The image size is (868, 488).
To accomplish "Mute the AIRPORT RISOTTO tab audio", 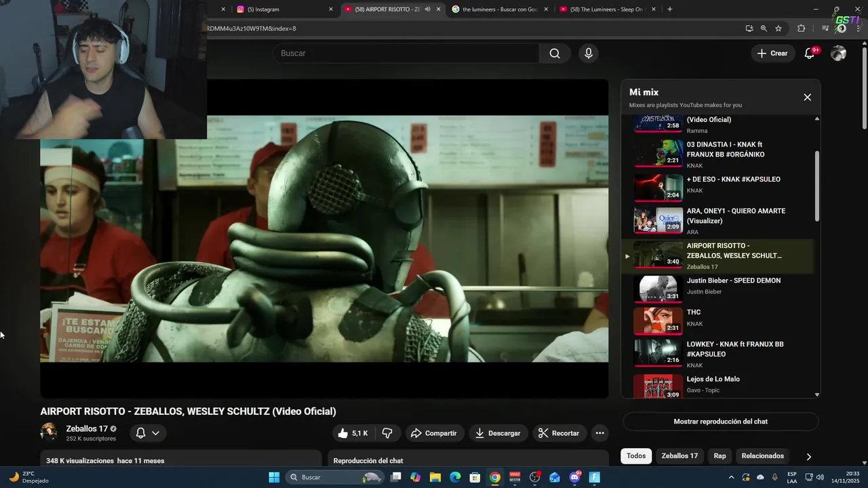I will [427, 9].
